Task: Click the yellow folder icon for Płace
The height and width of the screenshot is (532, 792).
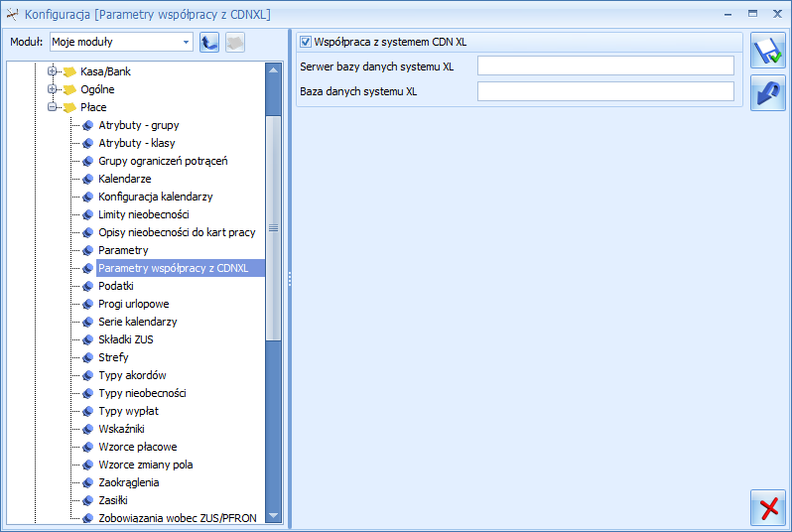Action: pos(69,107)
